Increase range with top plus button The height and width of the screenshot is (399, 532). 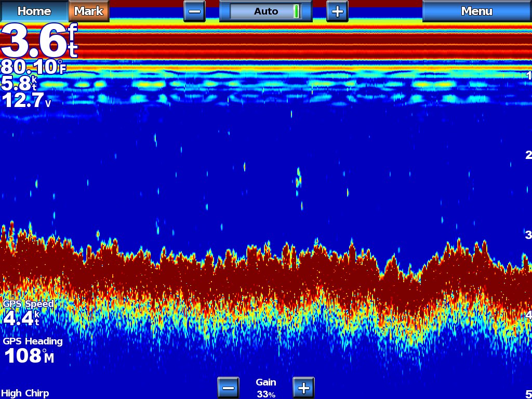coord(337,11)
